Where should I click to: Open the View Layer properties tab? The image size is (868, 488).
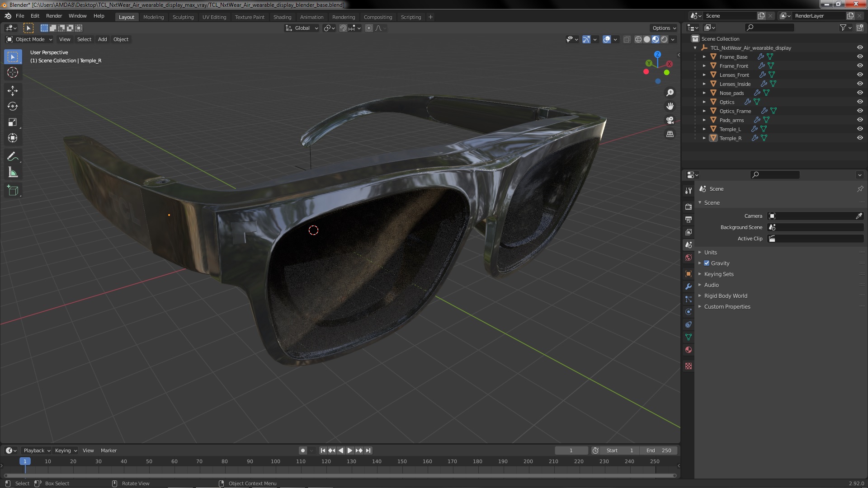click(x=689, y=232)
